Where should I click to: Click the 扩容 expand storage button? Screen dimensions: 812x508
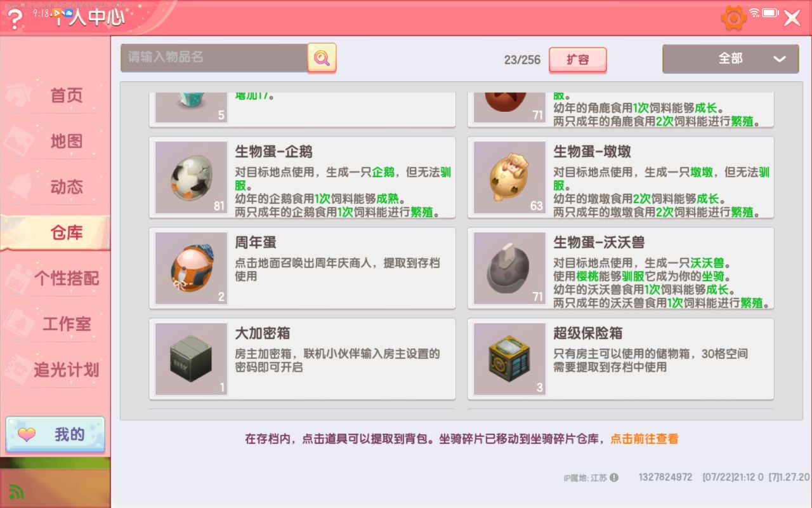[577, 60]
